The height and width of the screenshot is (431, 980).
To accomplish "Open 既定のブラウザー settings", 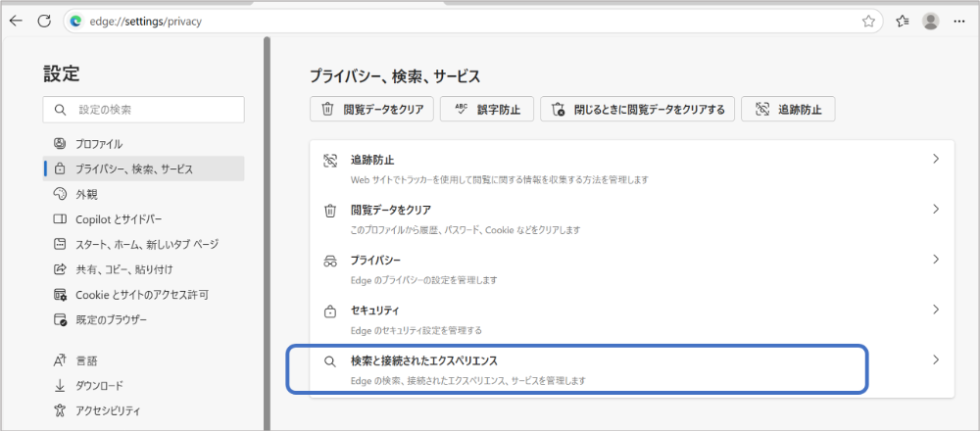I will 144,319.
